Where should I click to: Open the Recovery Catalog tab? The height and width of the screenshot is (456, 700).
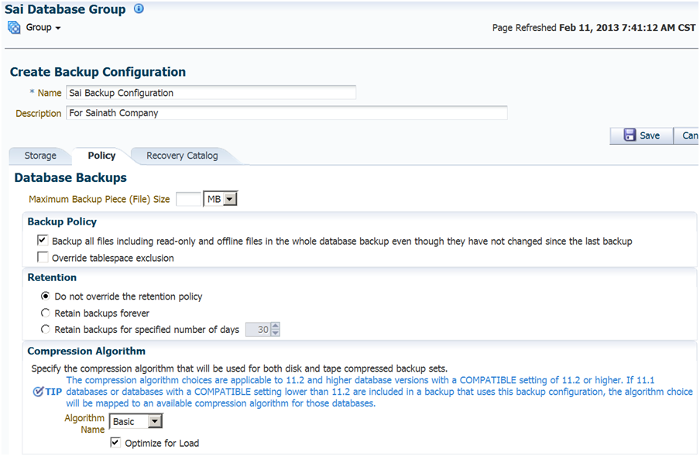point(181,156)
